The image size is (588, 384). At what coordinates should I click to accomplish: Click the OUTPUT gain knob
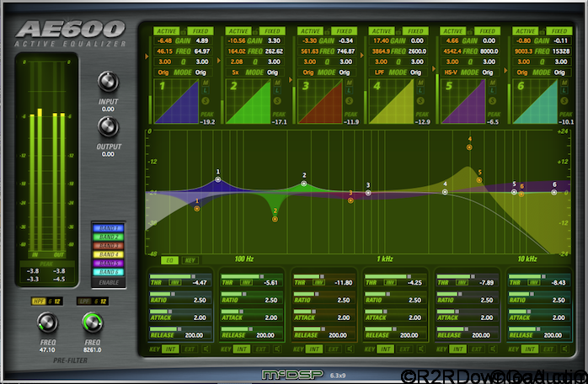(108, 127)
